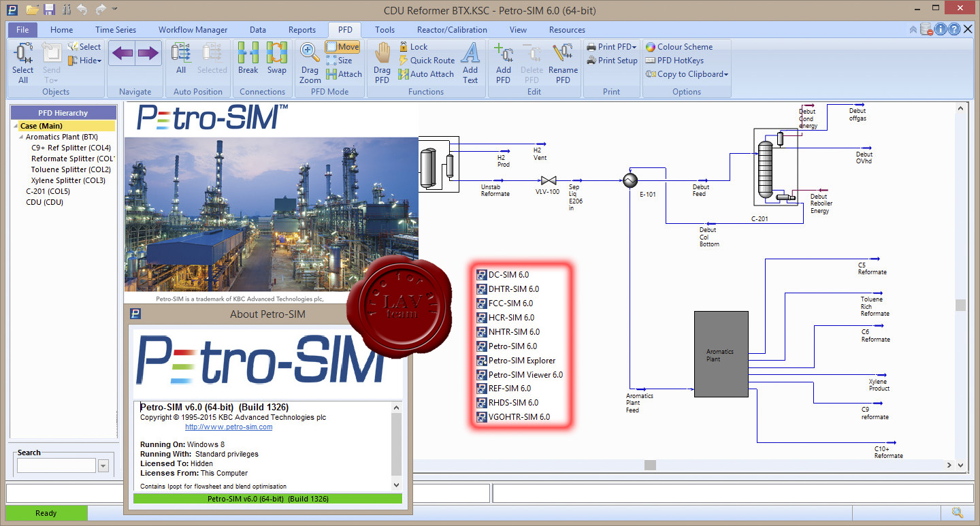
Task: Undo the last action
Action: tap(82, 10)
